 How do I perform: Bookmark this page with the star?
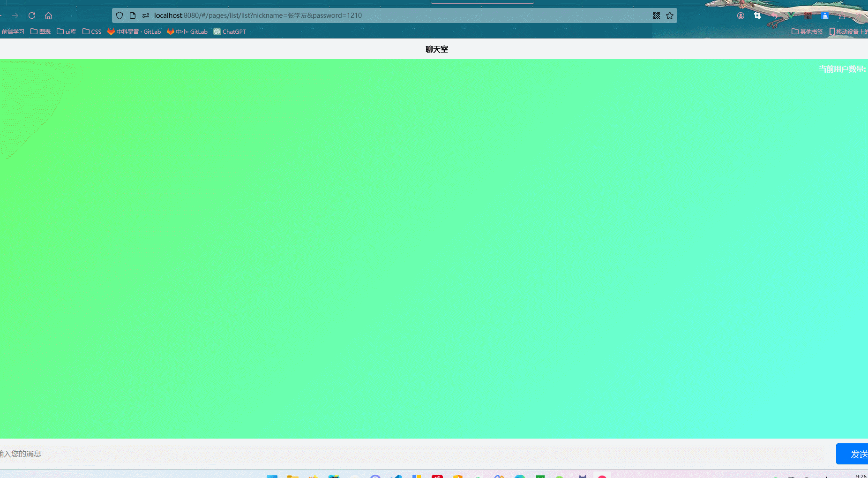click(x=670, y=15)
